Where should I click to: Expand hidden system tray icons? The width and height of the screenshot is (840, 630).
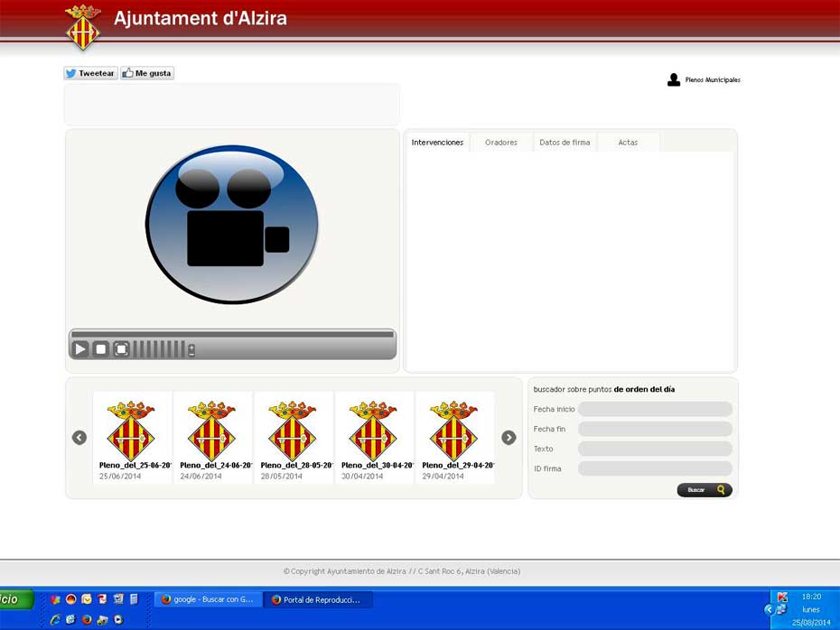pyautogui.click(x=769, y=609)
